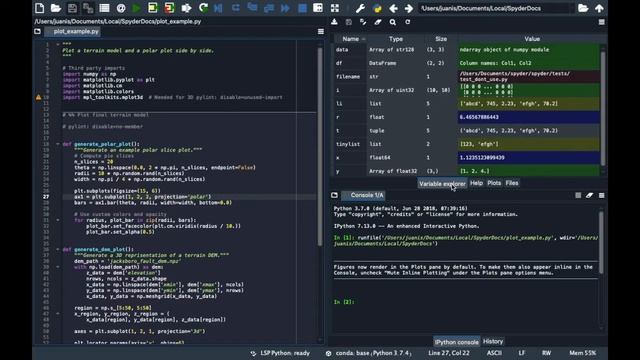Click the working directory path field

coord(496,8)
